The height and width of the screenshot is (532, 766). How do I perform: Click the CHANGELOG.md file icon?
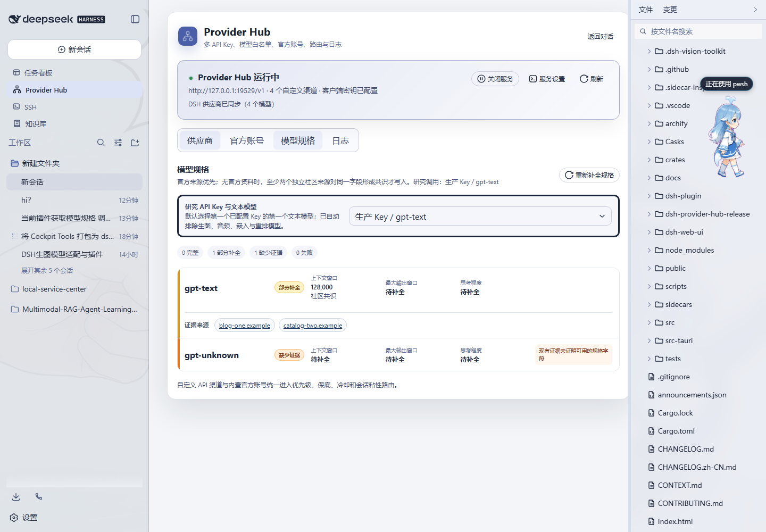point(651,449)
